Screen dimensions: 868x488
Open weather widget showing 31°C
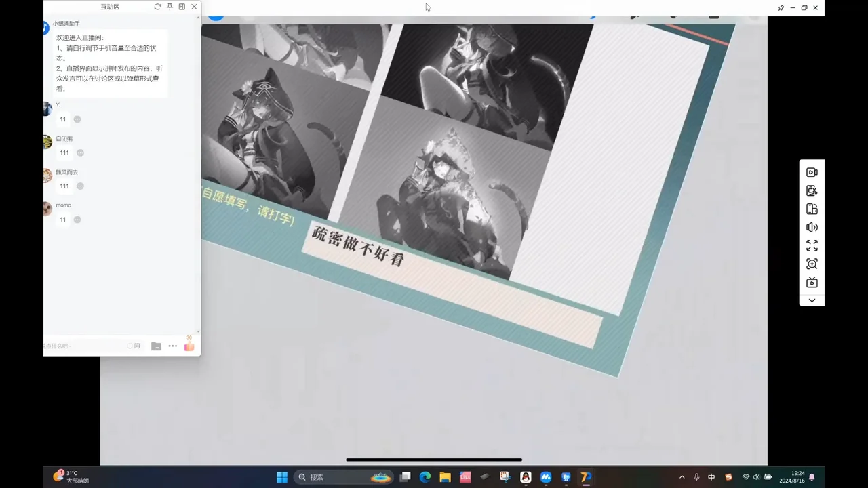71,476
